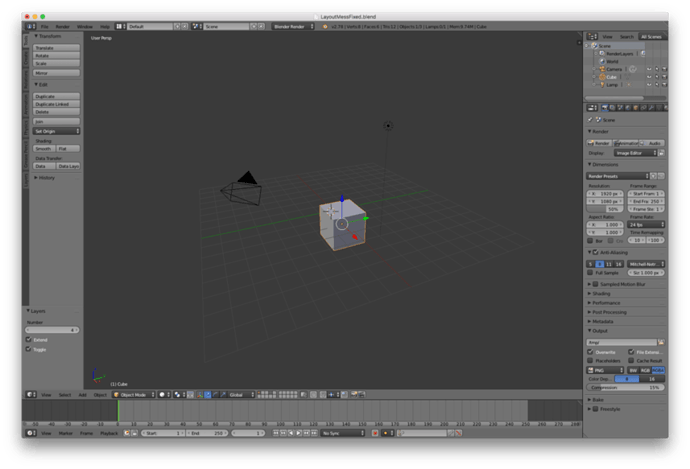Enable the Full Sample checkbox

pos(590,273)
